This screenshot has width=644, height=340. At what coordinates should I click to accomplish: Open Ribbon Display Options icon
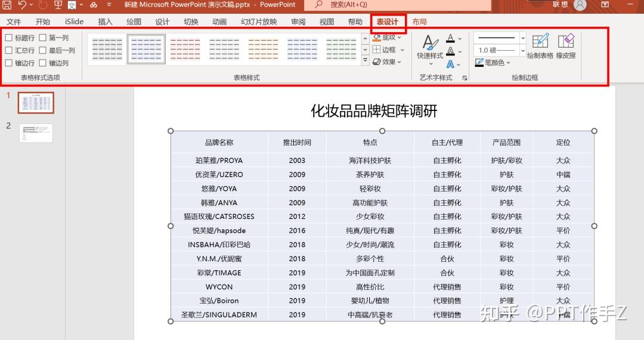tap(605, 5)
